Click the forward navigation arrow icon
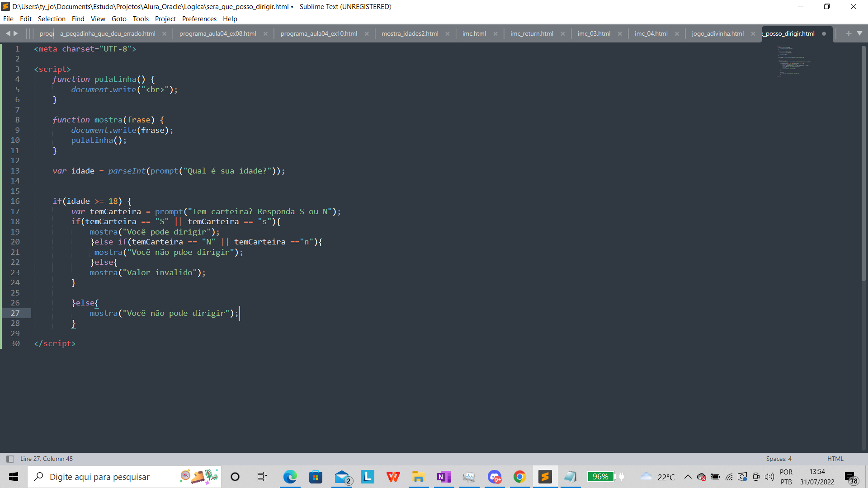The height and width of the screenshot is (488, 868). coord(15,33)
